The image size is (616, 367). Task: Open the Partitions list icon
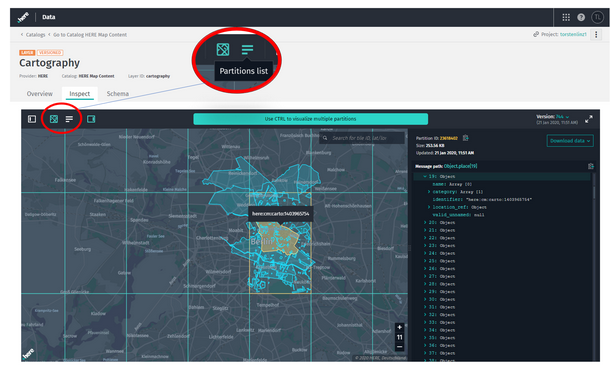[69, 119]
